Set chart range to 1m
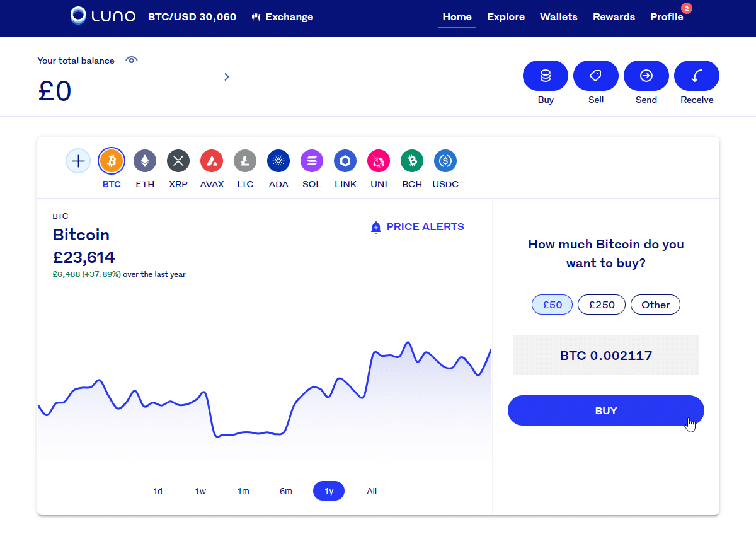The height and width of the screenshot is (534, 756). tap(243, 491)
